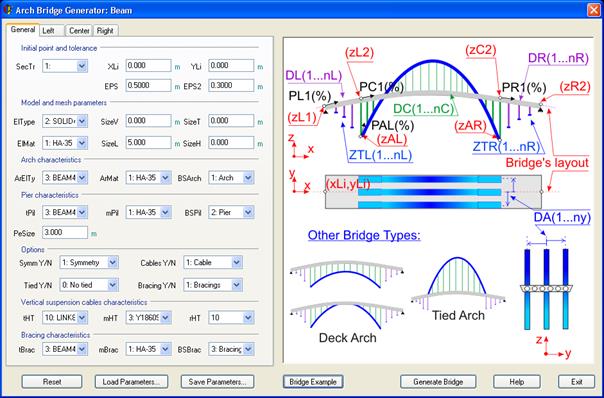Click Save Parameters button
The image size is (604, 398).
click(218, 382)
